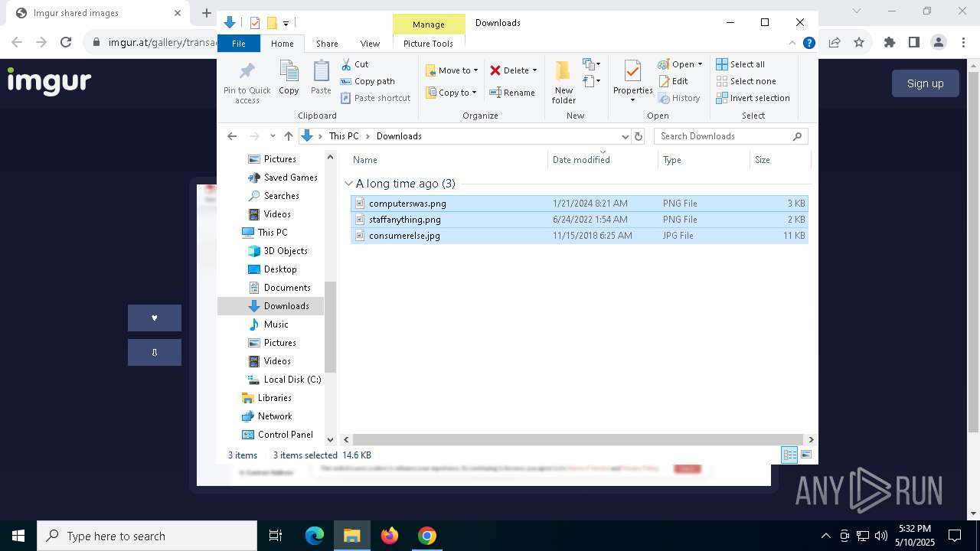This screenshot has width=980, height=551.
Task: Click the new folder quick access icon
Action: [x=272, y=23]
